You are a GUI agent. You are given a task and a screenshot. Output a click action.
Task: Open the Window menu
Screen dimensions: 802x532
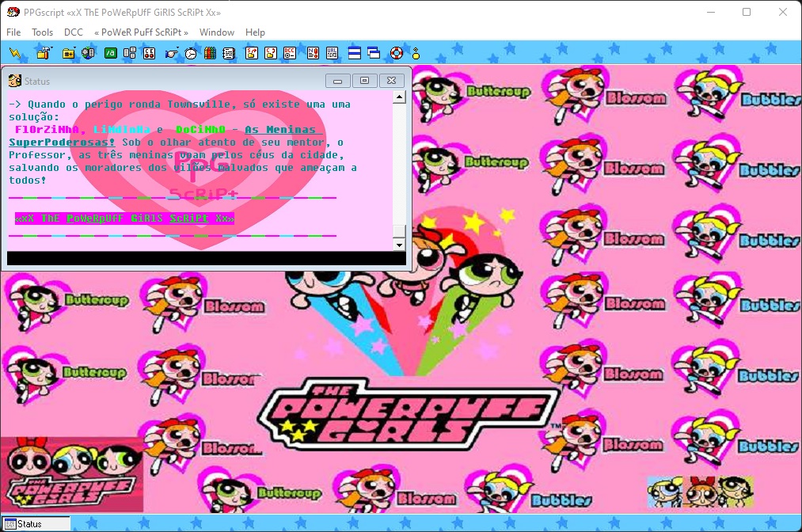pyautogui.click(x=217, y=32)
